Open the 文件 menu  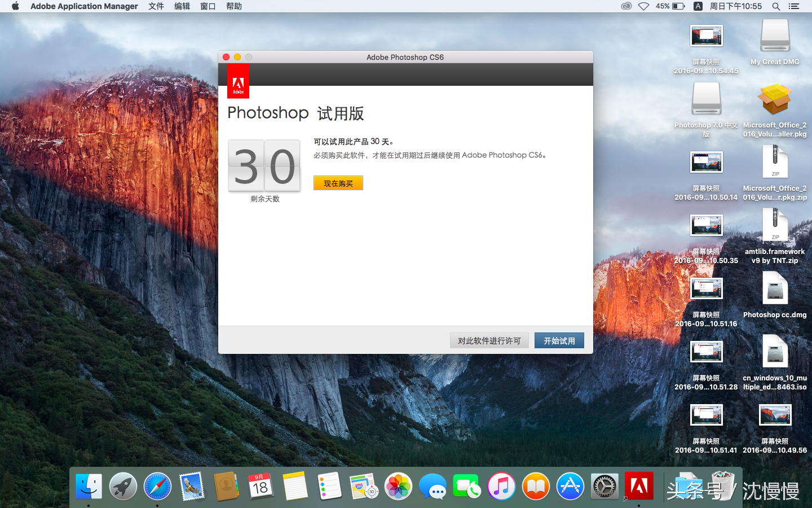pyautogui.click(x=156, y=6)
